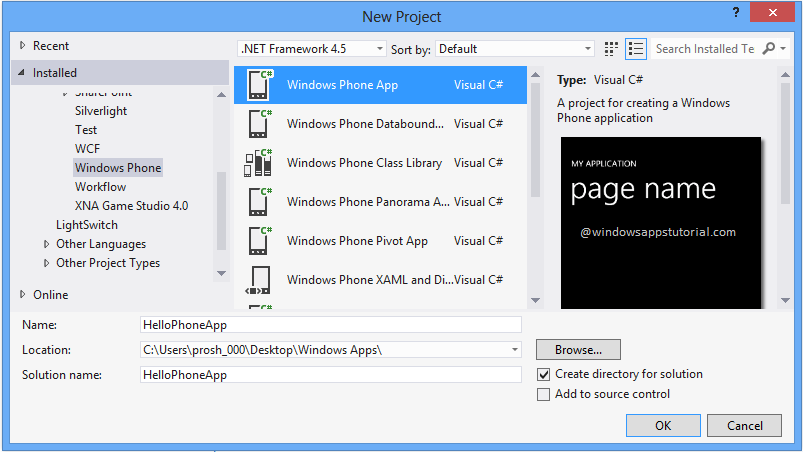Choose the Windows Phone Class Library icon
The image size is (803, 452).
point(259,163)
